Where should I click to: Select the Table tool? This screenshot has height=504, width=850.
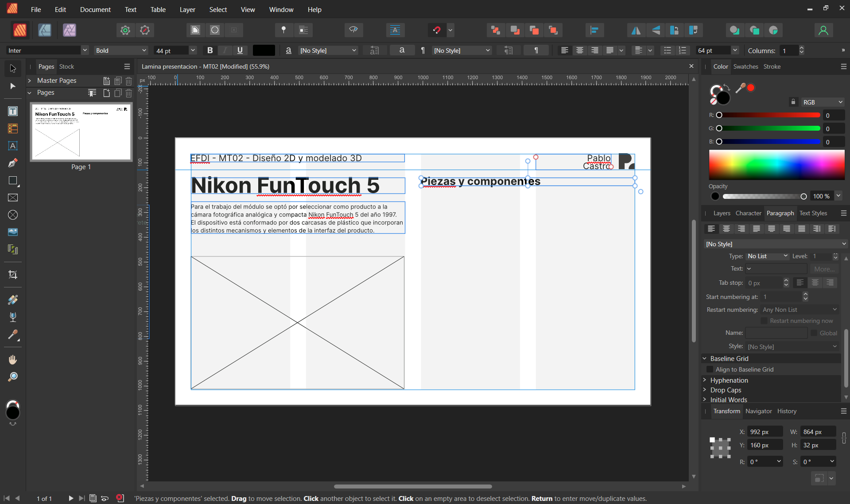13,128
